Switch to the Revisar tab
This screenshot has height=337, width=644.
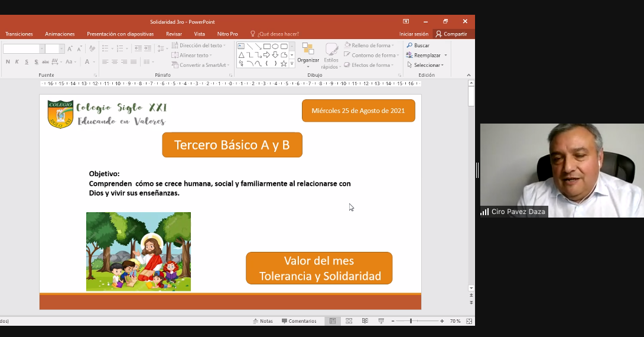point(174,34)
